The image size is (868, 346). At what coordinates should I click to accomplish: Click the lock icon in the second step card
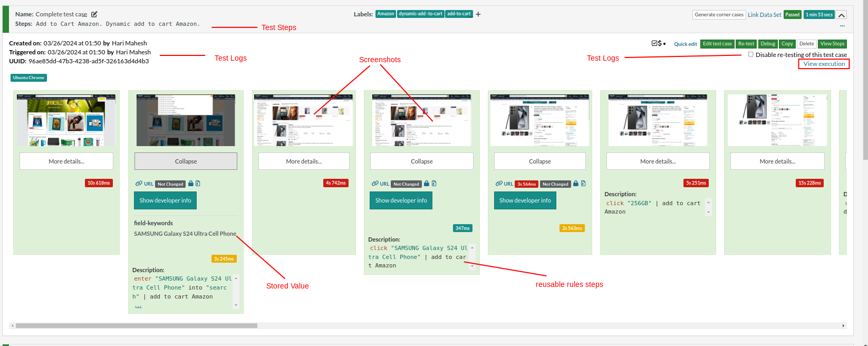pos(191,184)
